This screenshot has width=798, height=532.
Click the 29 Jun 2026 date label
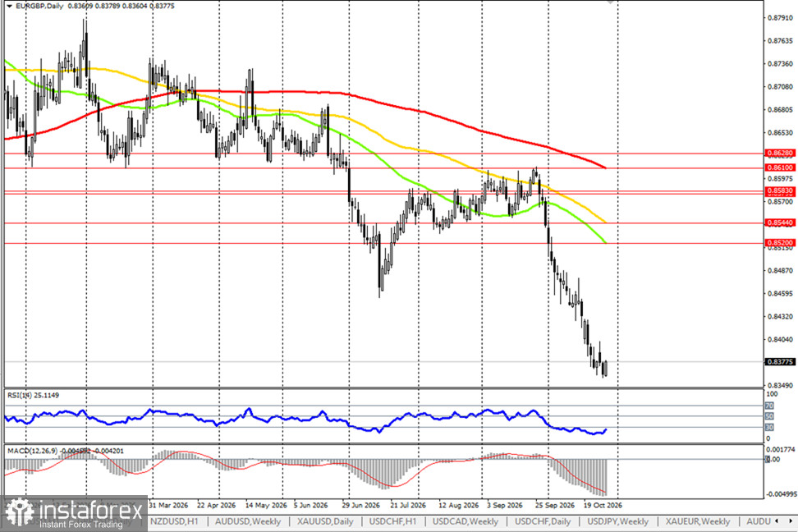click(361, 505)
